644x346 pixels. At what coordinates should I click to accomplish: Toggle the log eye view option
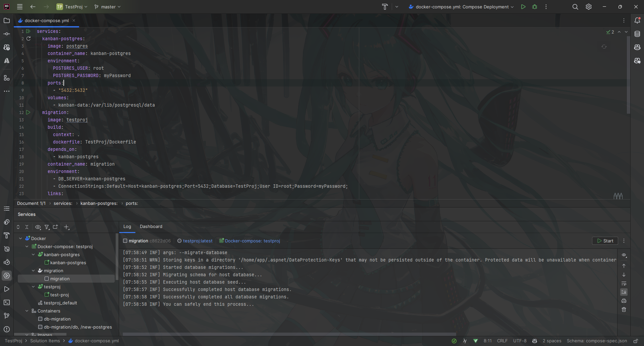coord(624,255)
